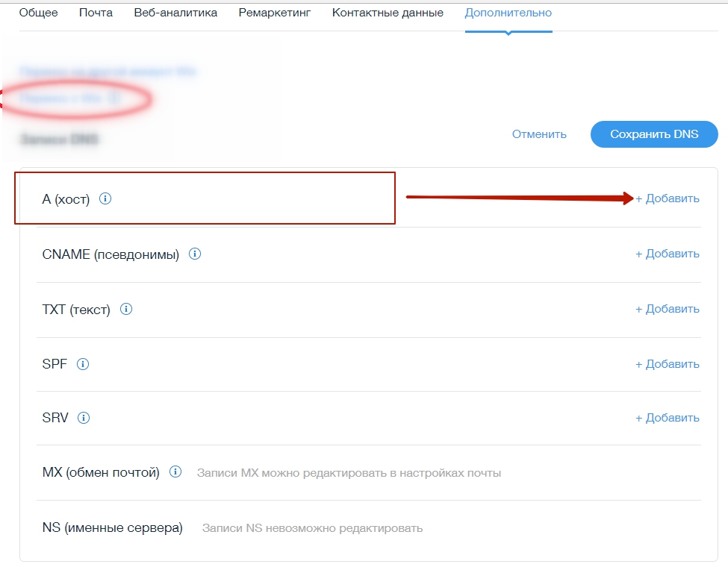Click info icon next to A (хост)

(105, 199)
